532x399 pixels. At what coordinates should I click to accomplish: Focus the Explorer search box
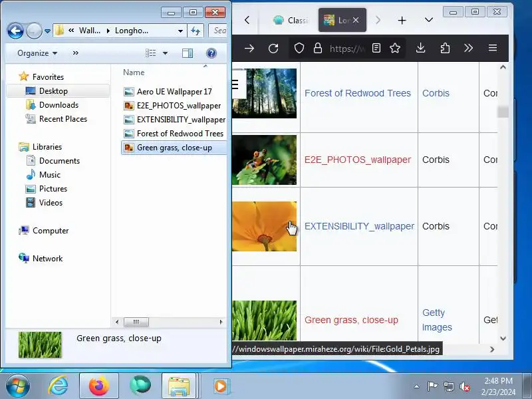[218, 31]
